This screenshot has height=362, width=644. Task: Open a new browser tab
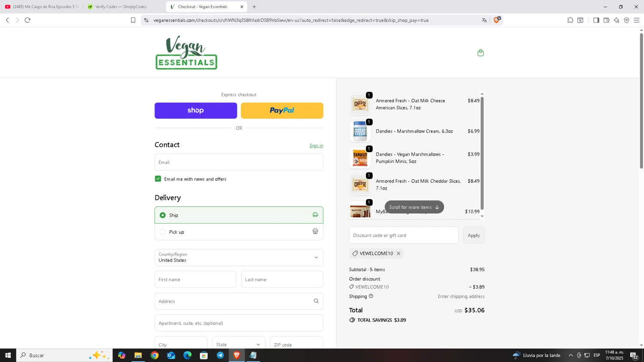tap(254, 7)
